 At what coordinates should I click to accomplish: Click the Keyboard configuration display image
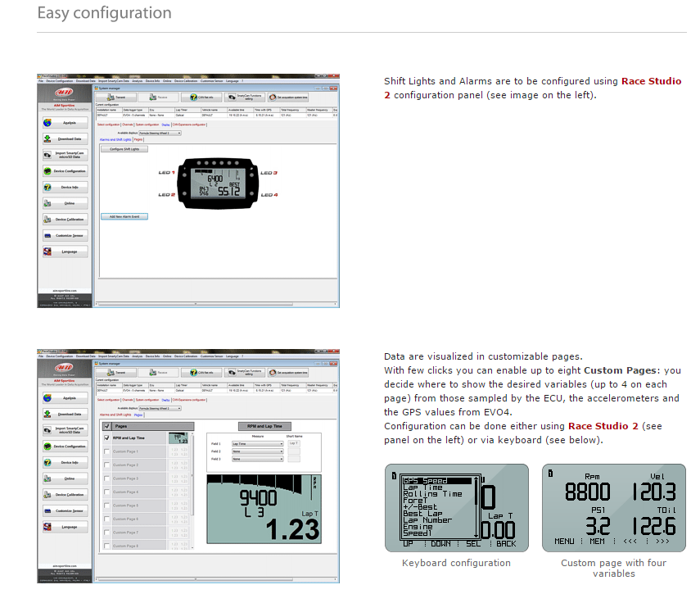click(455, 508)
